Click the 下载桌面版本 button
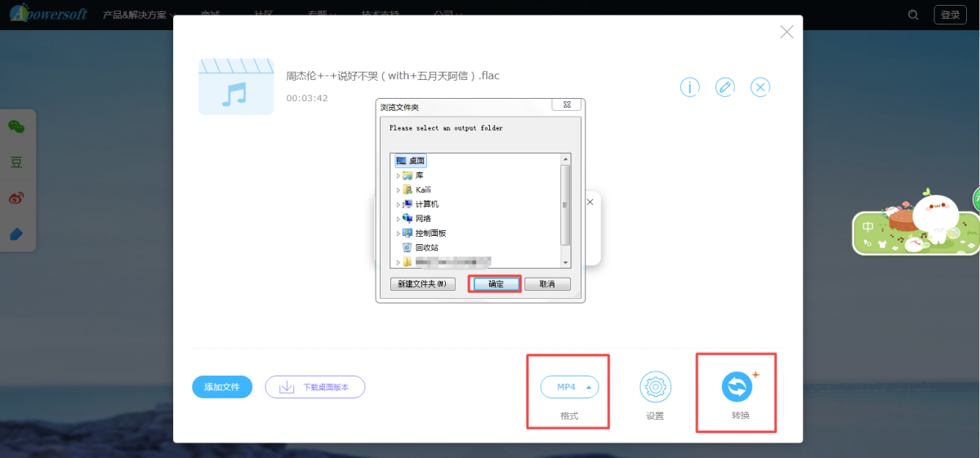The image size is (980, 458). pos(315,387)
